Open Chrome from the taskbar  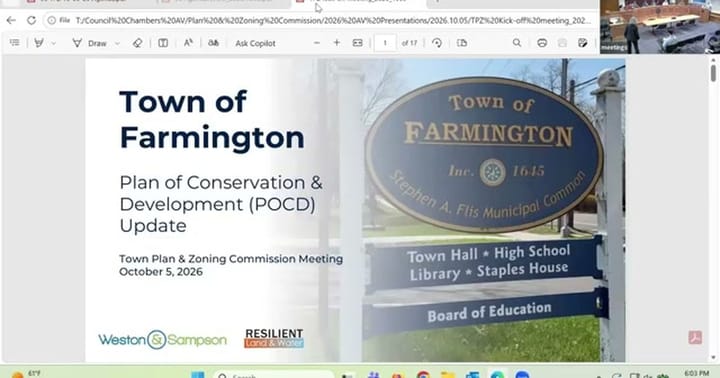(x=423, y=375)
